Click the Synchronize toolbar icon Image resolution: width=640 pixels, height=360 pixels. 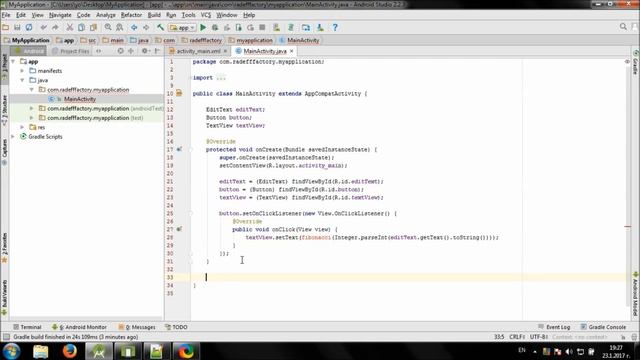(29, 27)
